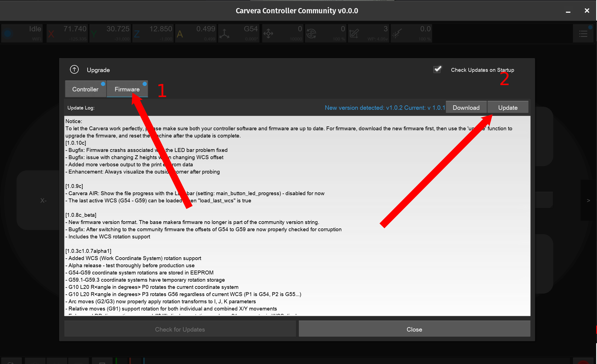Click the tool number edit icon
This screenshot has height=364, width=597.
pos(354,34)
